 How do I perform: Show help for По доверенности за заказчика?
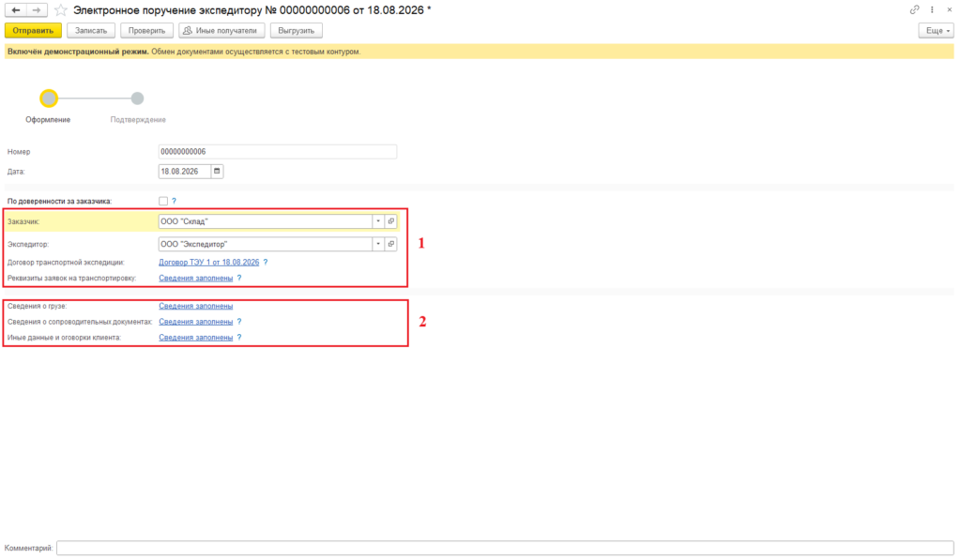point(174,201)
